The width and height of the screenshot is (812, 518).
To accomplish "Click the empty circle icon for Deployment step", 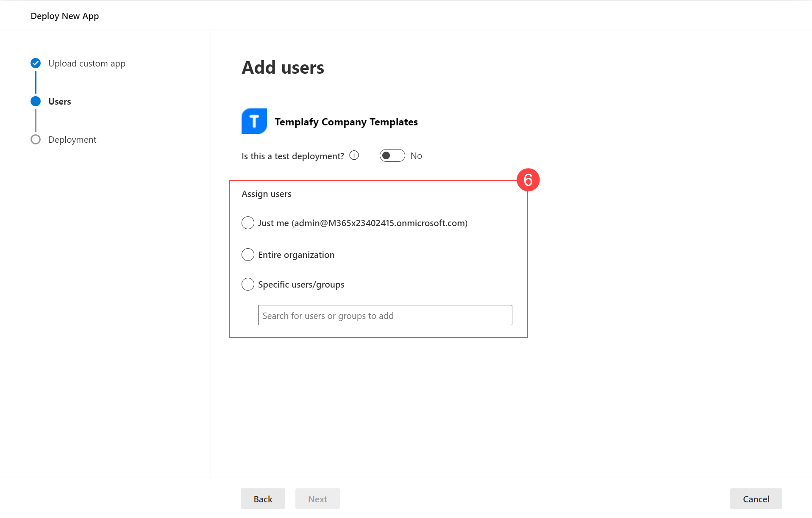I will pyautogui.click(x=36, y=139).
